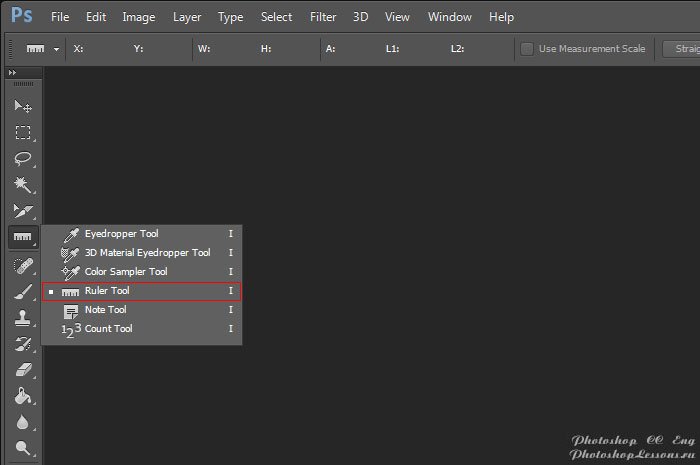Pick Count Tool from the flyout menu
Screen dimensions: 700x465
(108, 329)
